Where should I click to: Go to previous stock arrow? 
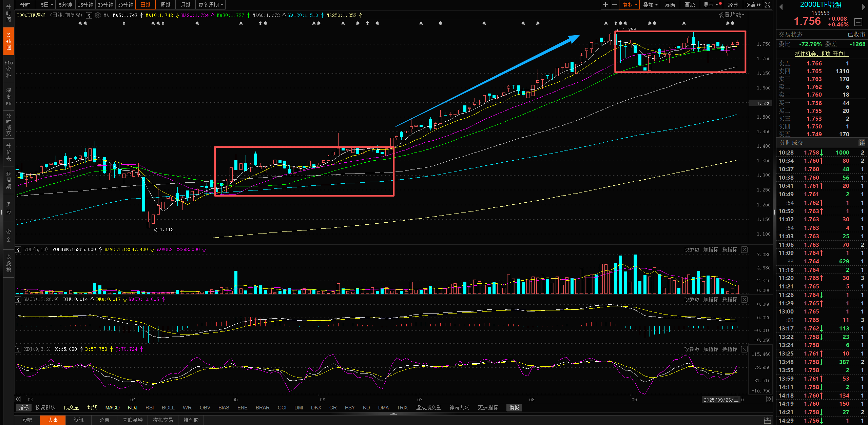click(x=781, y=7)
